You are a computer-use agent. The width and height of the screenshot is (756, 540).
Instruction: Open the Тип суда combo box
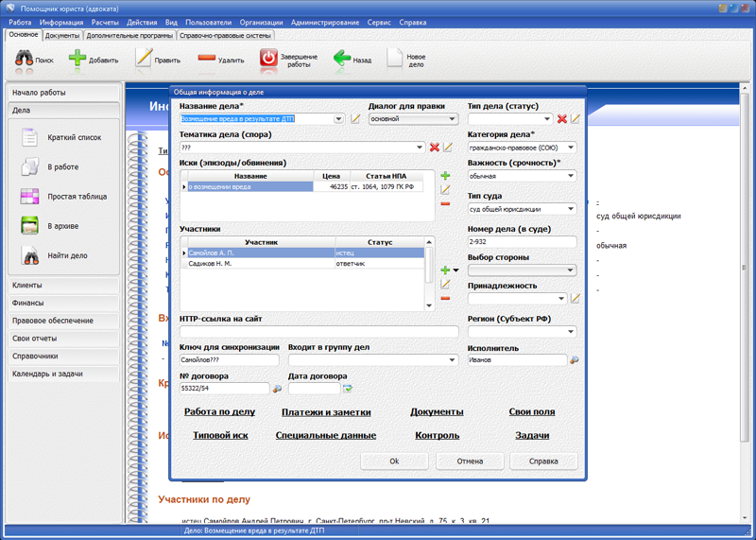point(571,209)
